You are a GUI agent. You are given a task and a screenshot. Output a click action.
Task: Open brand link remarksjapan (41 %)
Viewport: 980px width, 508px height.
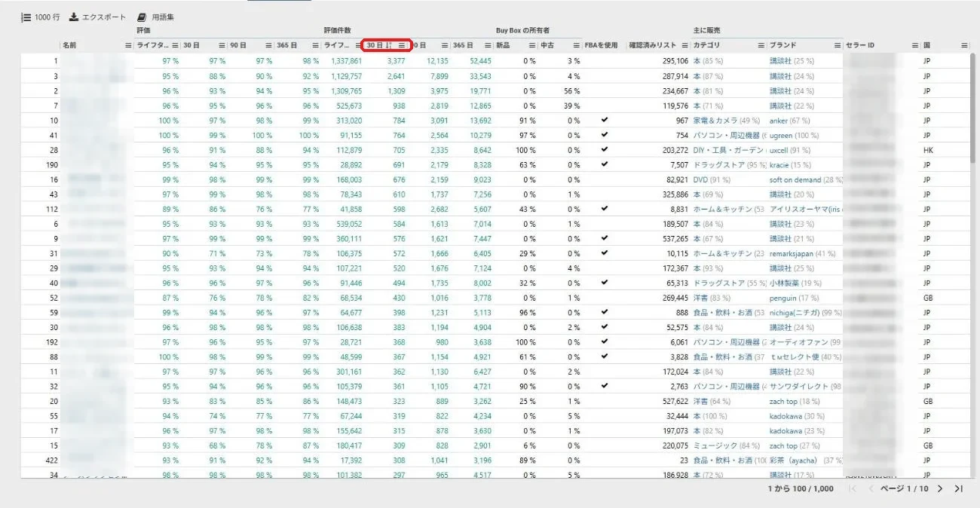click(x=803, y=253)
